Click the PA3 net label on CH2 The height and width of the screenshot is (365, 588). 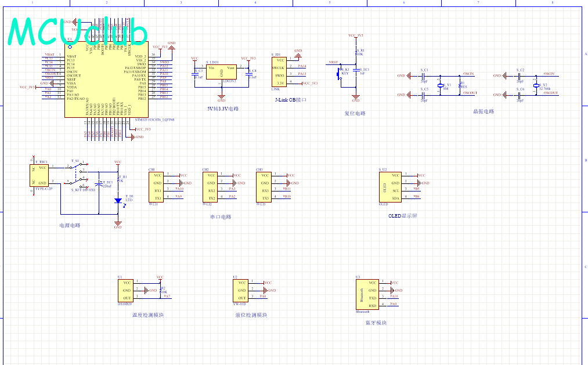pyautogui.click(x=232, y=189)
